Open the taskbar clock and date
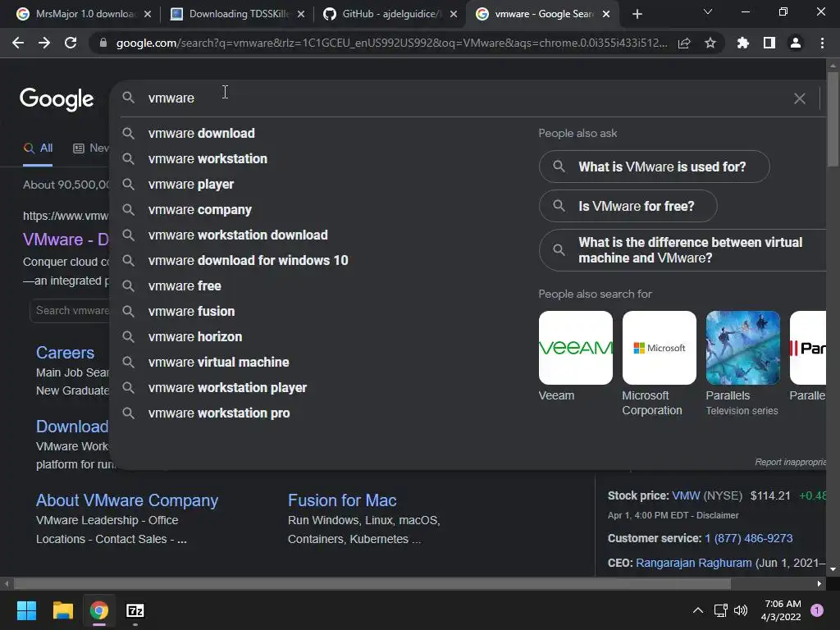This screenshot has height=630, width=840. pos(781,610)
